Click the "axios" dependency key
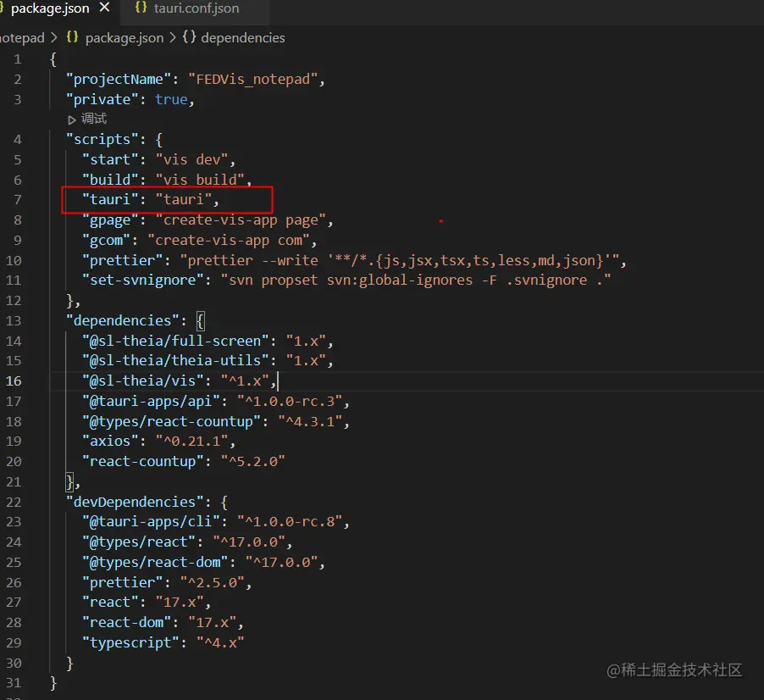 (110, 442)
